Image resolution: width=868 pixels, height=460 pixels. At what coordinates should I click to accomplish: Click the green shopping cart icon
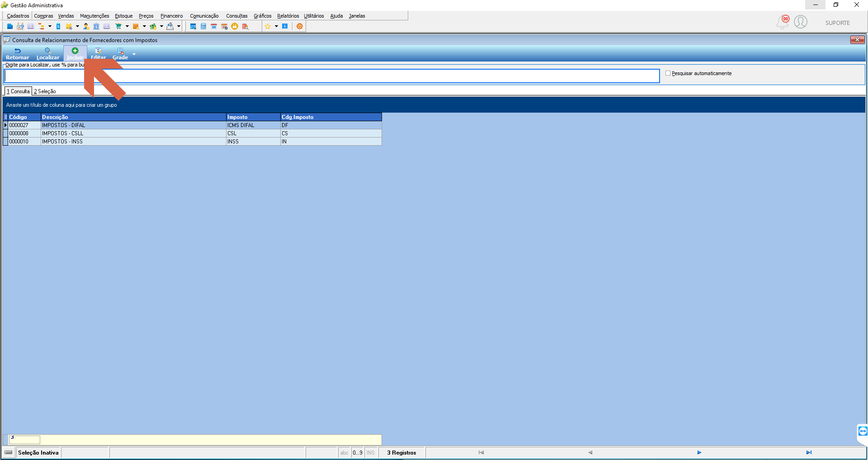(118, 26)
